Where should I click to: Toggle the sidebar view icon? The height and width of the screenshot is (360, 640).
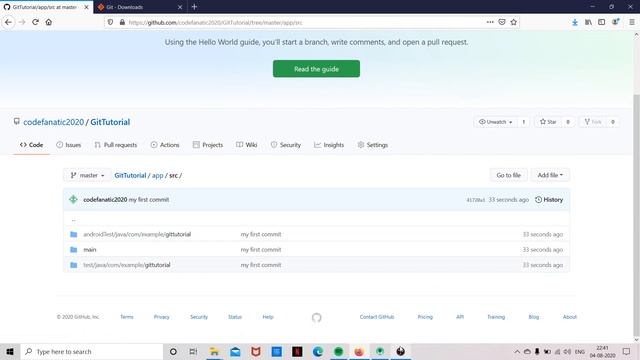click(x=602, y=22)
